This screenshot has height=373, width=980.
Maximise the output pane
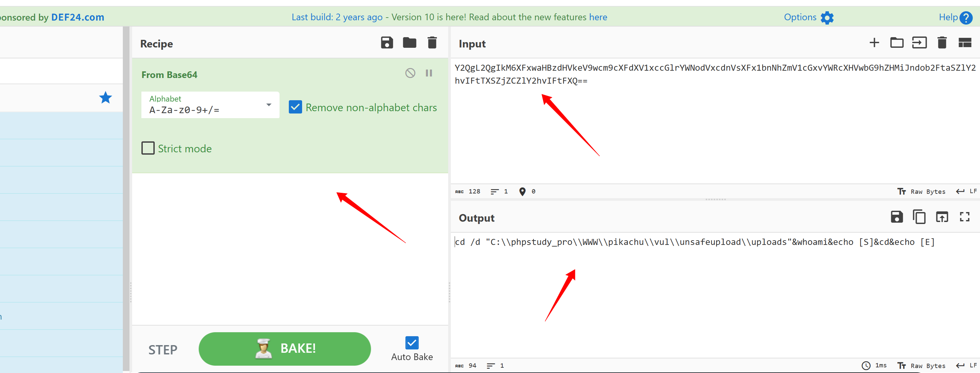pyautogui.click(x=964, y=217)
